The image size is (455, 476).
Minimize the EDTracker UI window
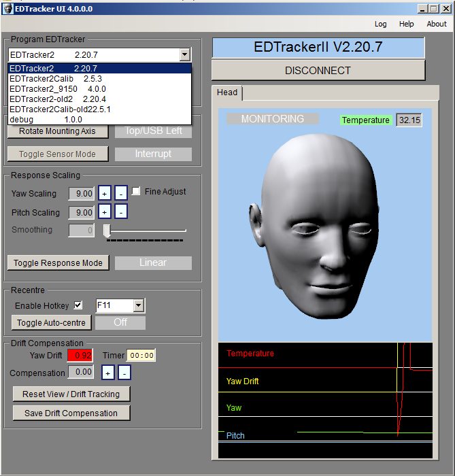422,9
